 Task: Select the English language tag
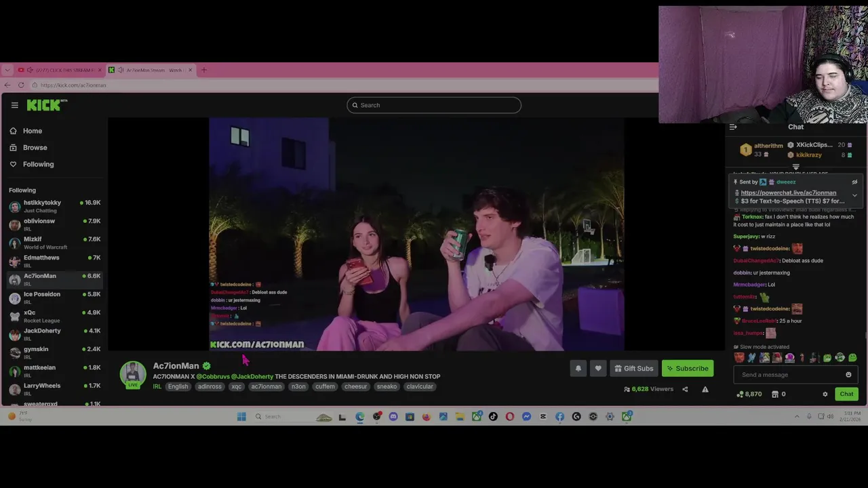(178, 386)
